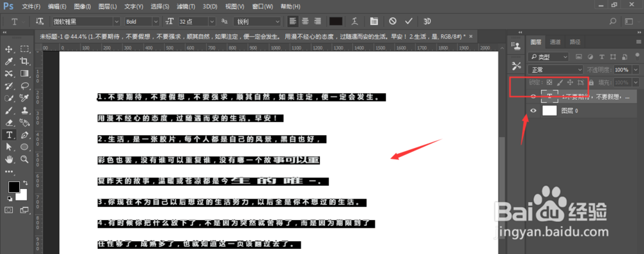Toggle lock position icon
The width and height of the screenshot is (644, 254).
(x=570, y=82)
